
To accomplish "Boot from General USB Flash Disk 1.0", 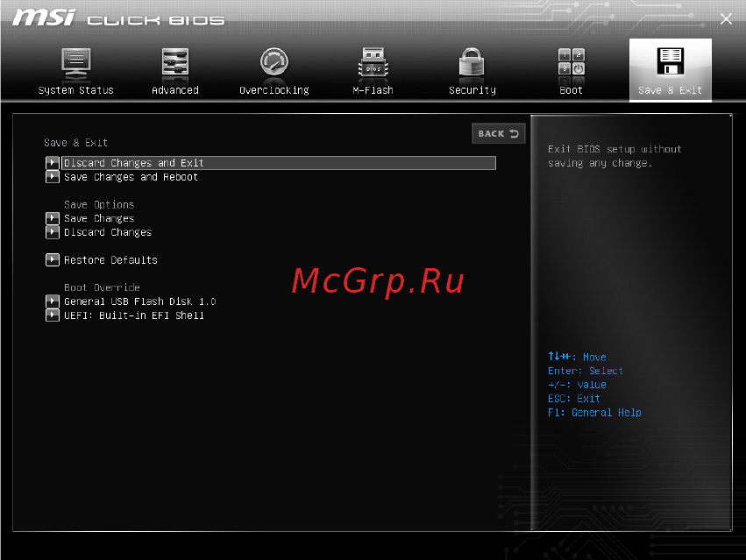I will (140, 301).
